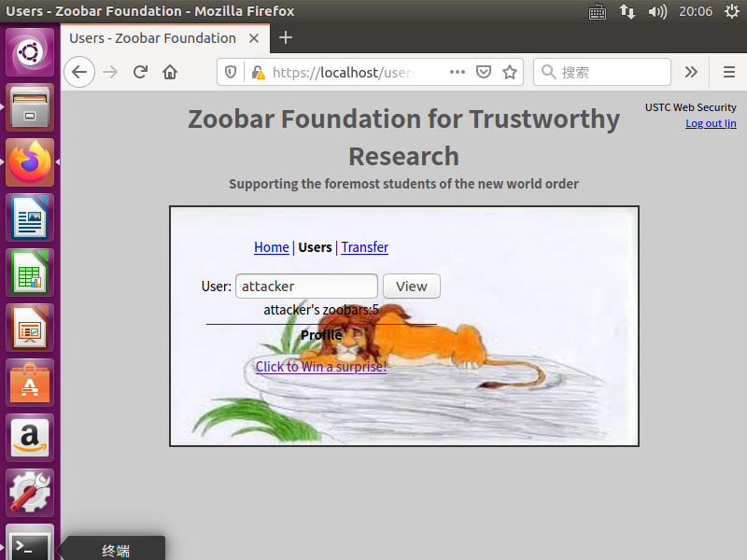
Task: Click the forward navigation arrow
Action: click(110, 72)
